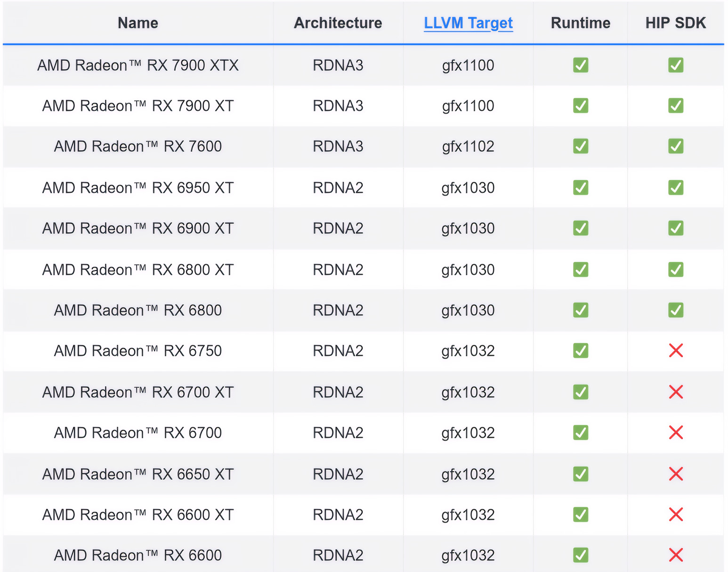Click RDNA2 in the RX 6700 row
Viewport: 728px width, 572px height.
(x=338, y=433)
